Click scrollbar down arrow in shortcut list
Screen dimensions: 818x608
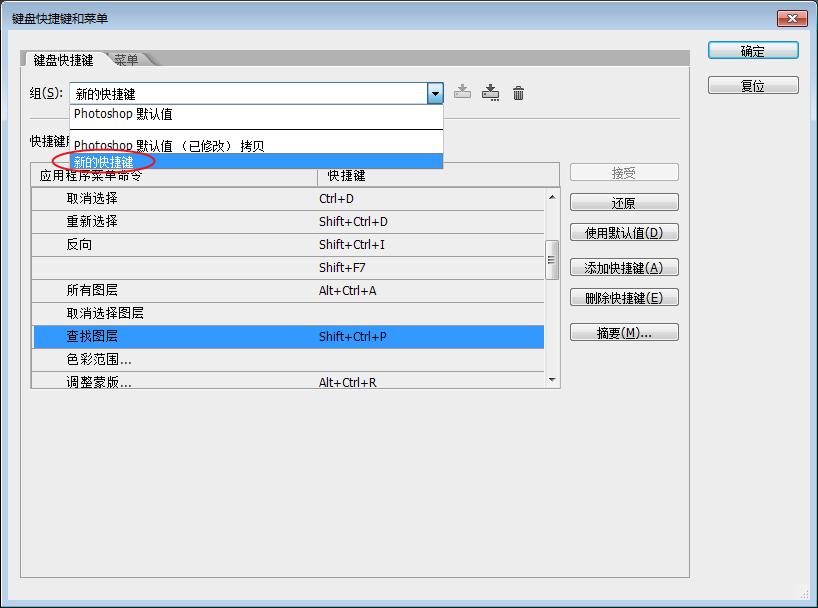(x=552, y=379)
